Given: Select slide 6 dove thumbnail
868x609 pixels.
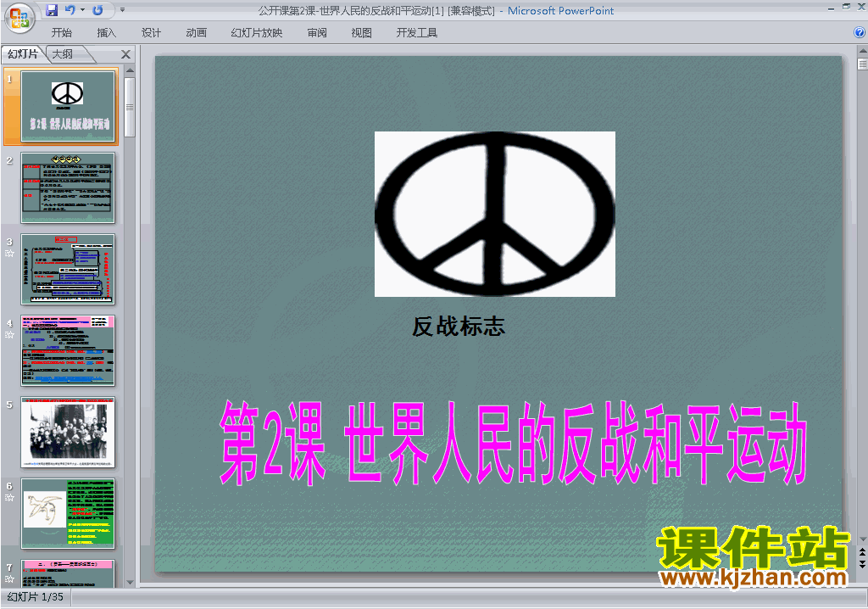Looking at the screenshot, I should click(68, 514).
